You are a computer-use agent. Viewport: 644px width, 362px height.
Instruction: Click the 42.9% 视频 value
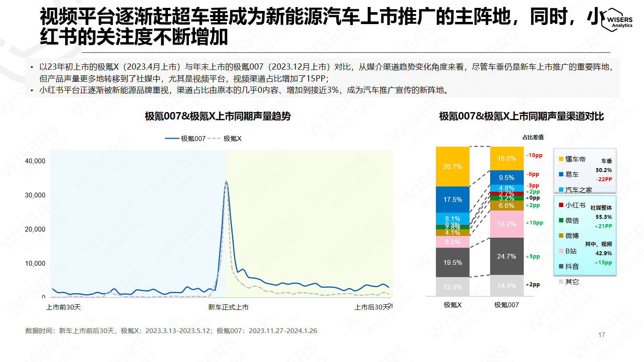point(604,253)
